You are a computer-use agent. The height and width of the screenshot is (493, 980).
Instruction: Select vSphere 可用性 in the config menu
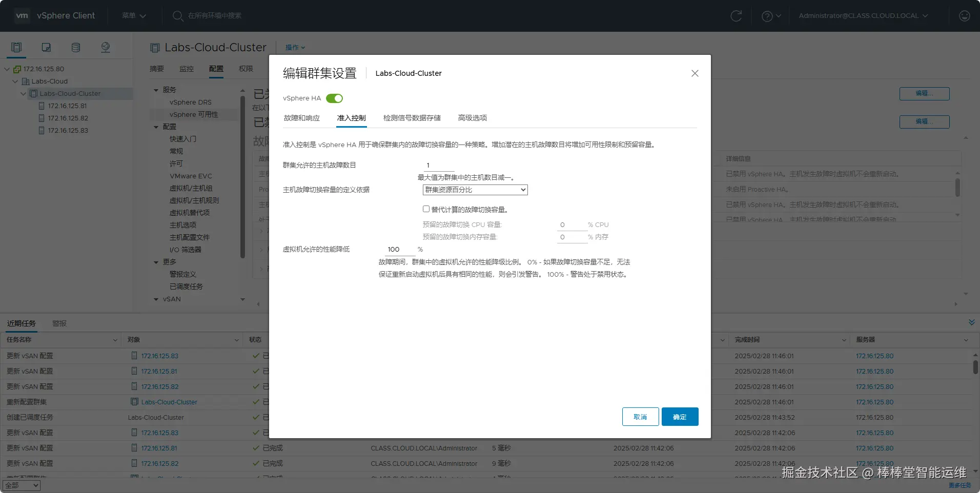(x=194, y=115)
